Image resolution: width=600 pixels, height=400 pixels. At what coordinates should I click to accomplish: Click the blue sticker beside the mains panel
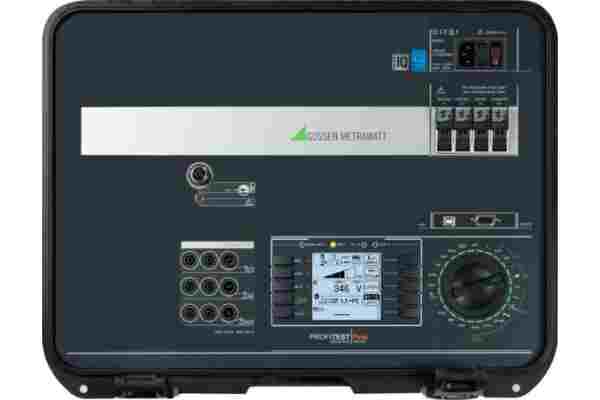(x=418, y=60)
